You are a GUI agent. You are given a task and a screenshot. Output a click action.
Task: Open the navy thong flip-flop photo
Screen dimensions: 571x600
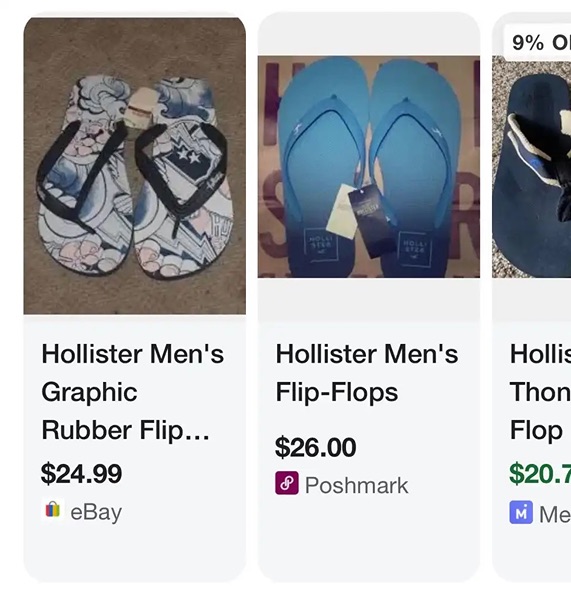532,167
